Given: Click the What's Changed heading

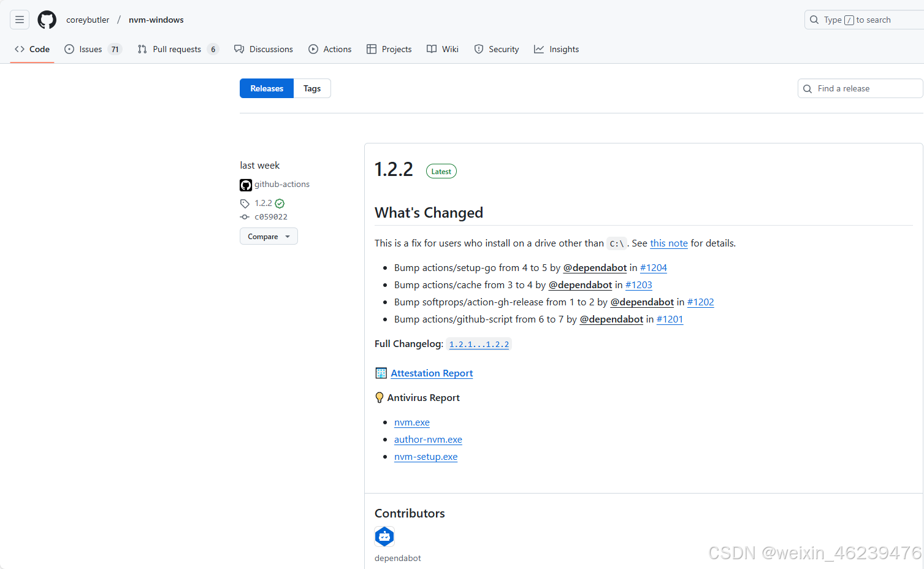Looking at the screenshot, I should 429,213.
